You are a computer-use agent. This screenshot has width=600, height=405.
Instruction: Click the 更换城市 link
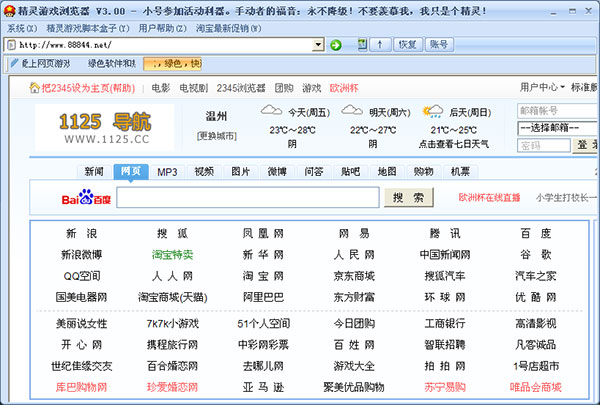[217, 136]
